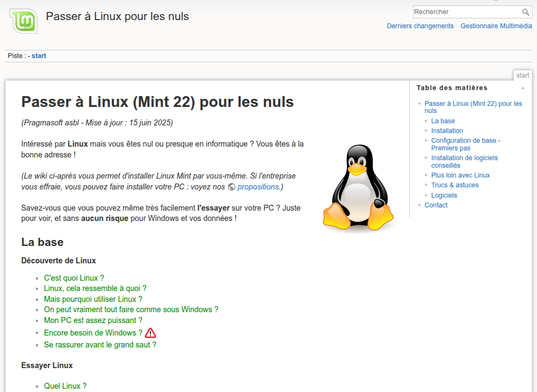This screenshot has height=392, width=537.
Task: Click the red warning triangle icon
Action: 150,333
